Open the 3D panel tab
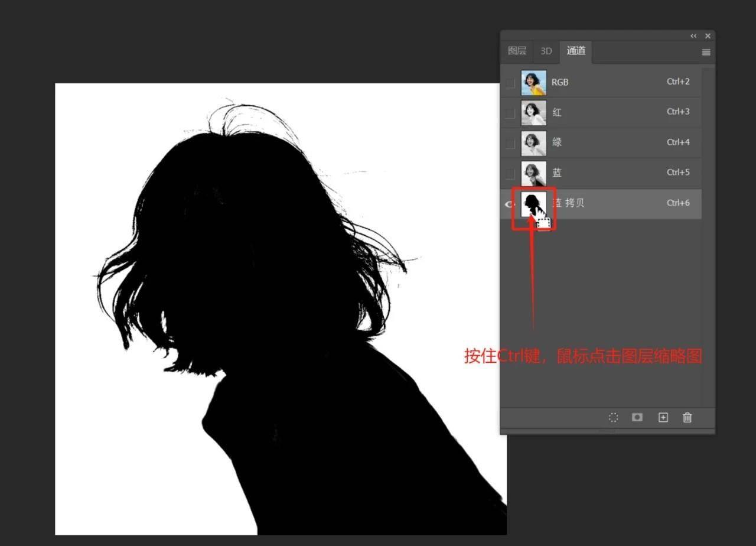The width and height of the screenshot is (756, 546). pyautogui.click(x=546, y=51)
